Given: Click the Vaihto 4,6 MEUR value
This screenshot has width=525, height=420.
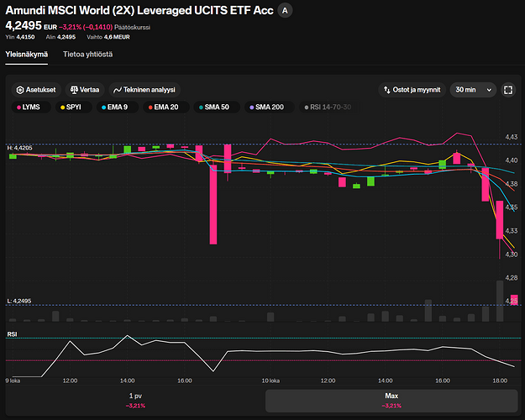Looking at the screenshot, I should [x=108, y=37].
